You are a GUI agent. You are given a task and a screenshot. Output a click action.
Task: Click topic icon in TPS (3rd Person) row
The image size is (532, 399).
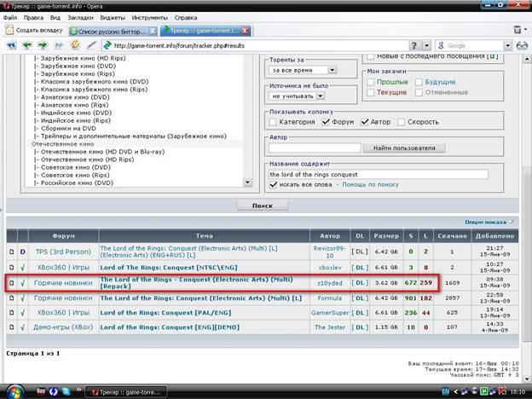click(x=12, y=252)
